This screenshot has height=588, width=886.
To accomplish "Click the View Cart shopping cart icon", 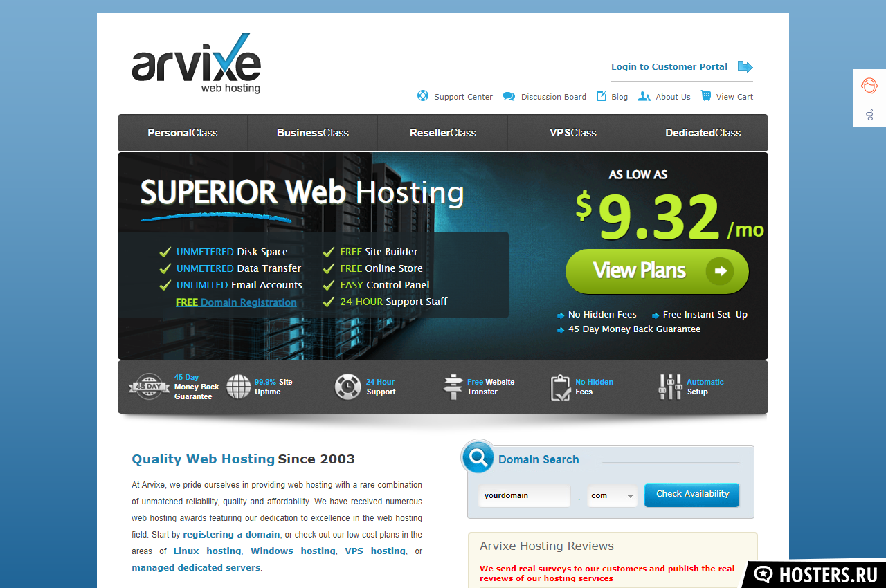I will 705,95.
